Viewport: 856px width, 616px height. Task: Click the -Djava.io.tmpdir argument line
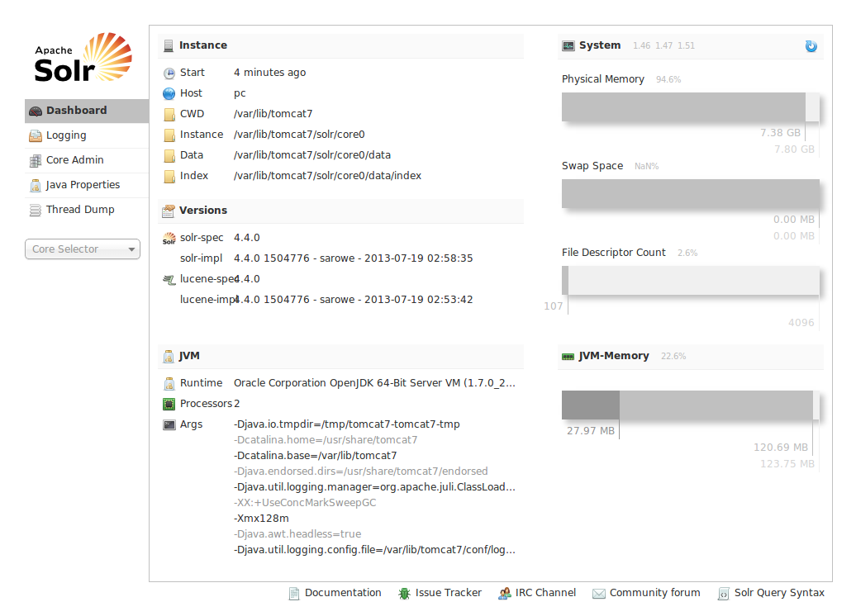coord(347,424)
